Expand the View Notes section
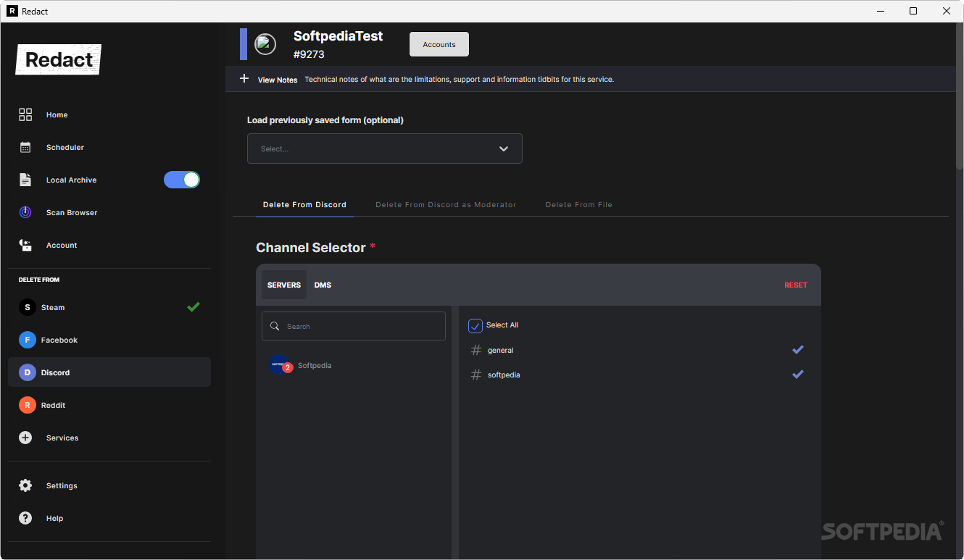Viewport: 964px width, 560px height. [278, 80]
